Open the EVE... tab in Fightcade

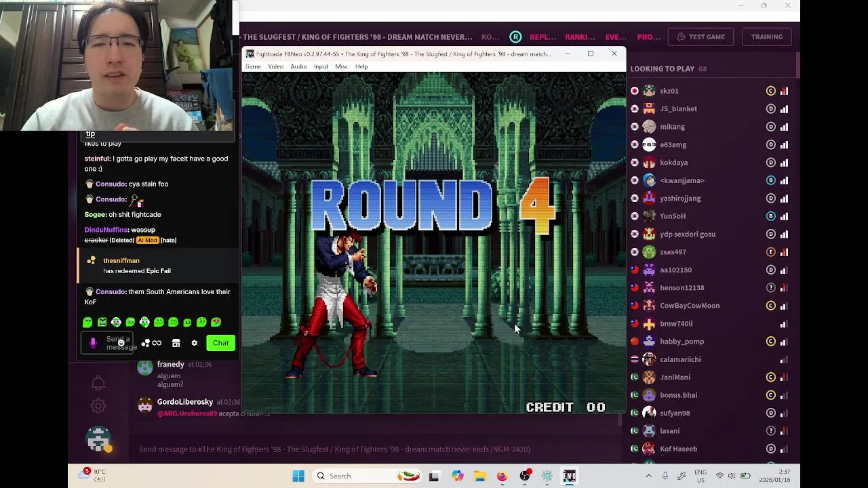click(616, 37)
